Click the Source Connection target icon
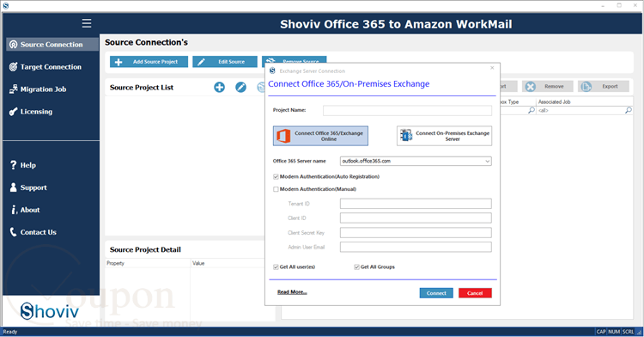Image resolution: width=644 pixels, height=337 pixels. point(13,45)
